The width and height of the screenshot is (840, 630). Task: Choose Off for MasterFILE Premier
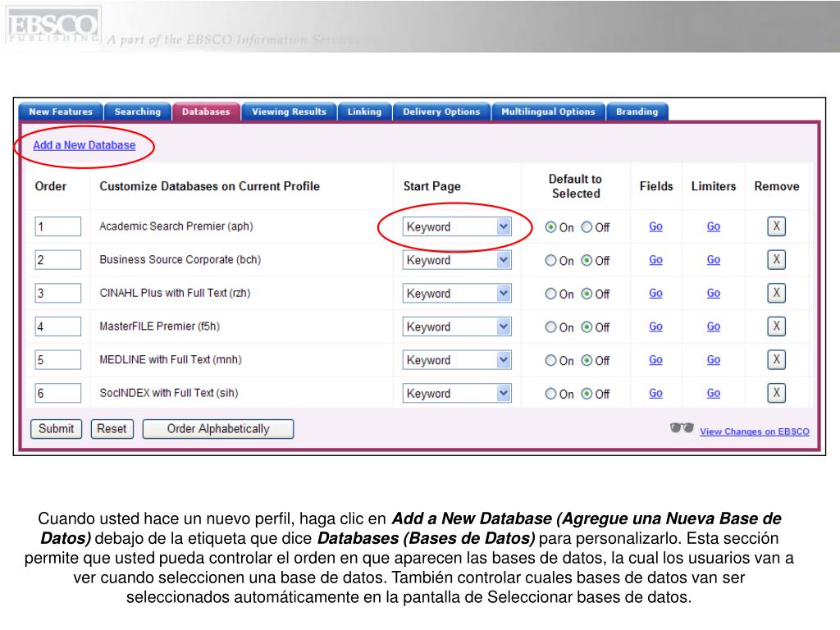click(x=587, y=326)
